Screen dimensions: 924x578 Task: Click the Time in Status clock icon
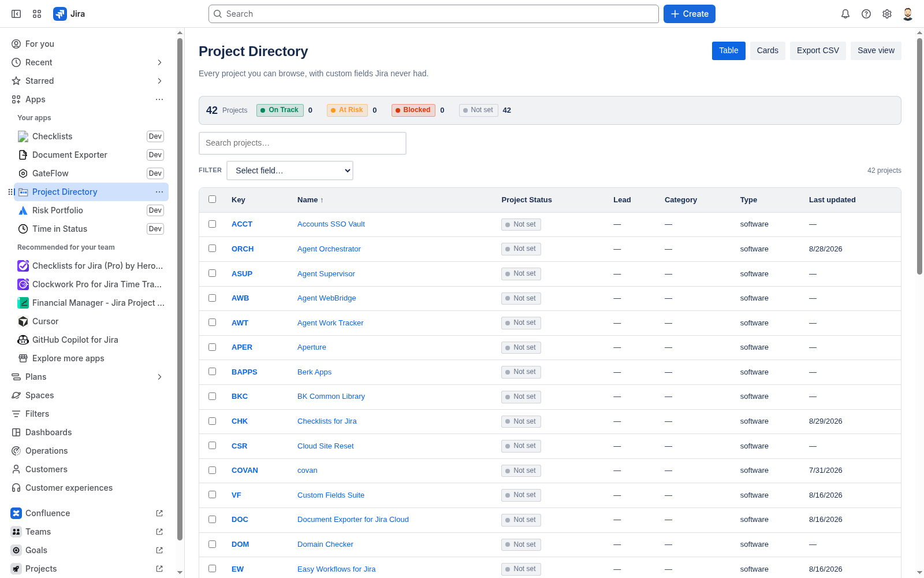click(23, 229)
